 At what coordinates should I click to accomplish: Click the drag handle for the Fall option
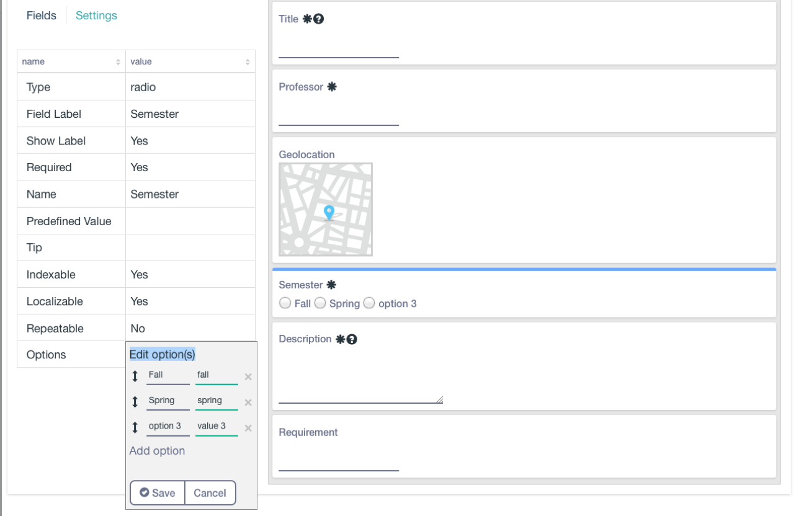pos(135,376)
